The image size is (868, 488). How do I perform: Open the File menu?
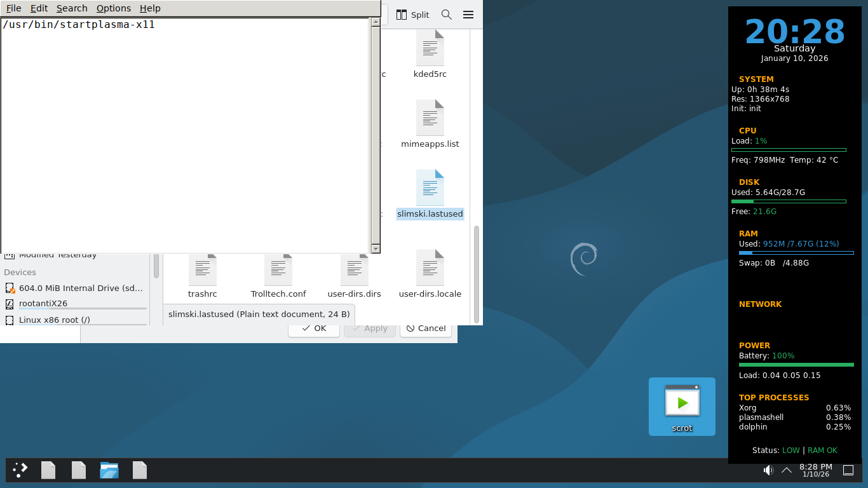[13, 8]
